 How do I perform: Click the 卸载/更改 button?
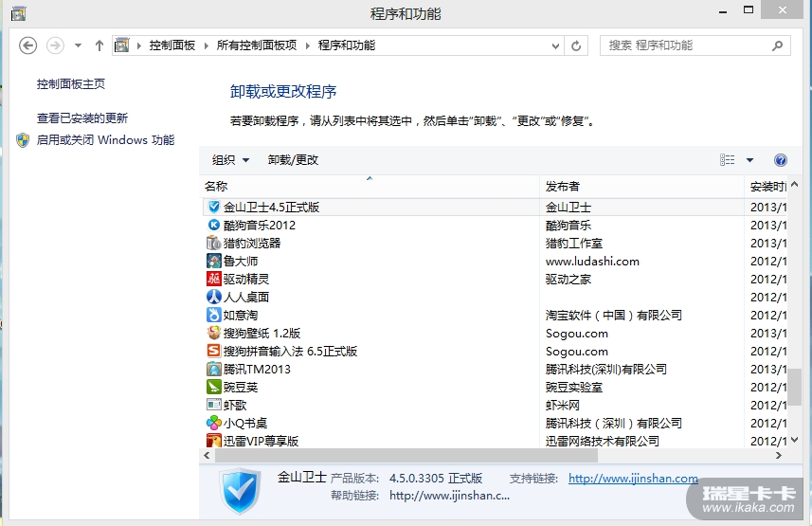(x=293, y=160)
